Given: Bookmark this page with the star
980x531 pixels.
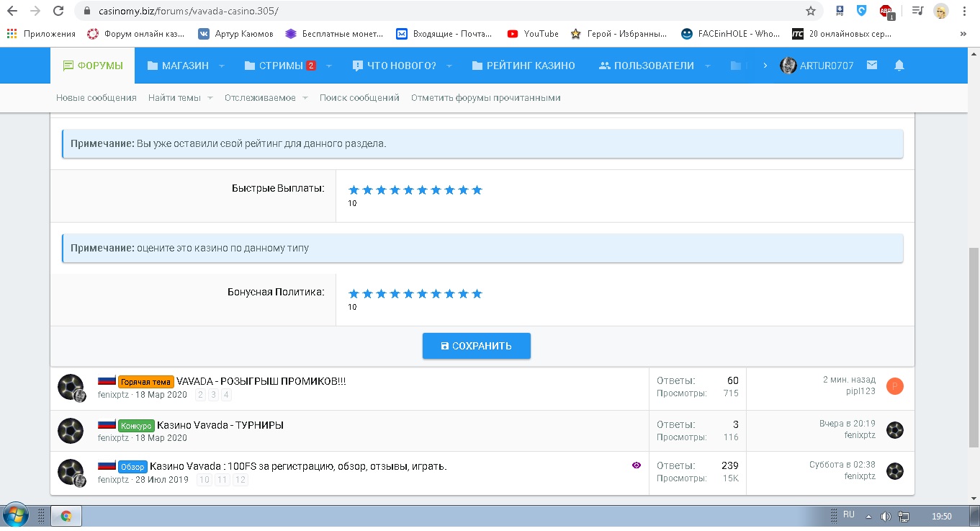Looking at the screenshot, I should [811, 11].
